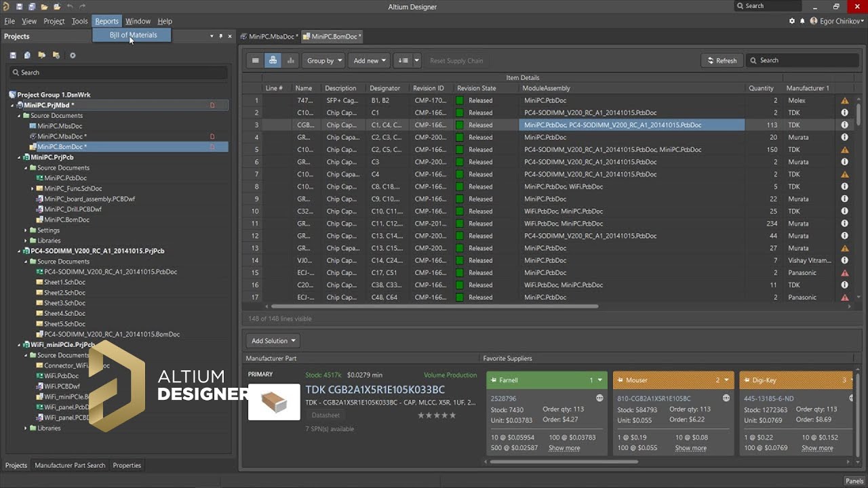Screen dimensions: 868x488
Task: Pin the Projects panel
Action: click(221, 36)
